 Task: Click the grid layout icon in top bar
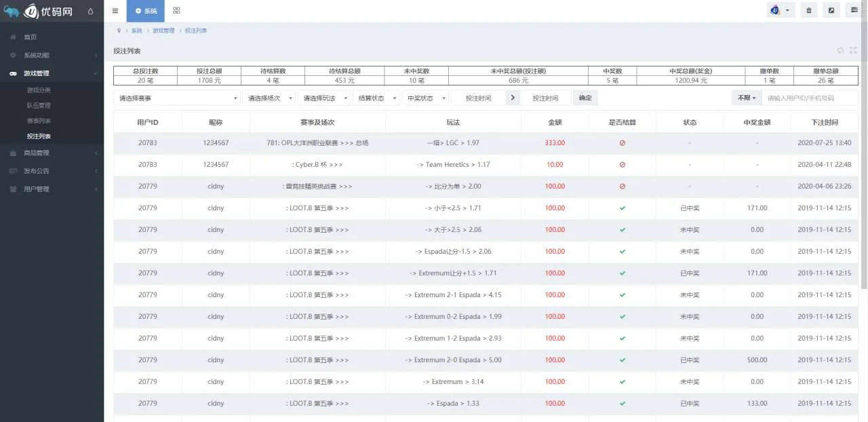(176, 11)
